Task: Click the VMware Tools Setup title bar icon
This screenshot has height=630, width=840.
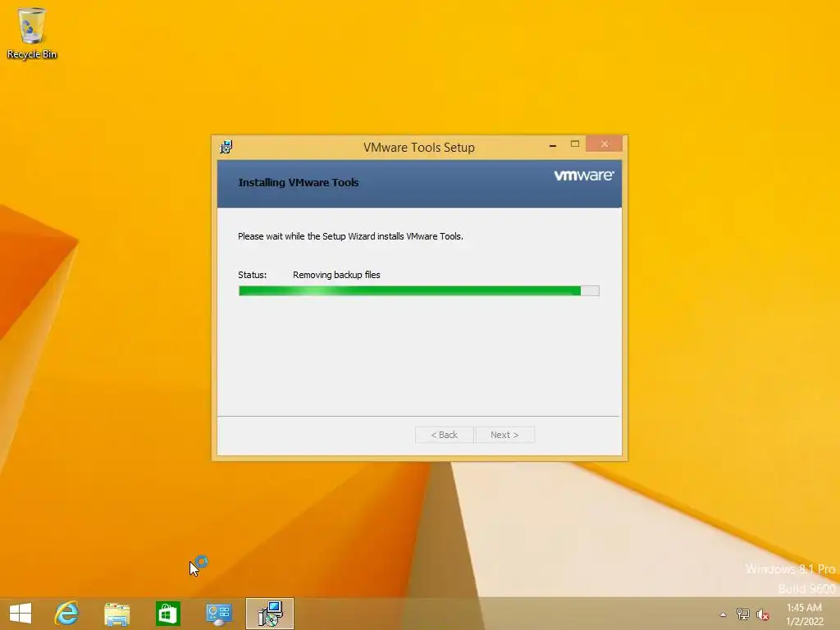Action: point(226,147)
